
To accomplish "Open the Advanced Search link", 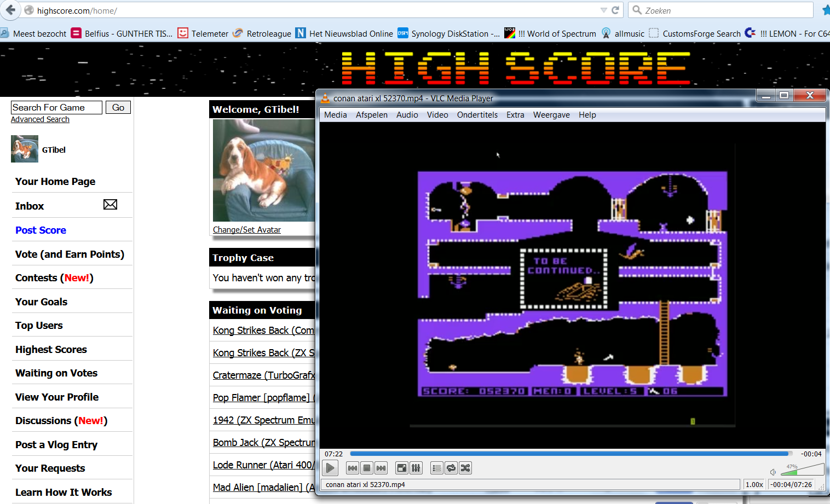I will [40, 119].
